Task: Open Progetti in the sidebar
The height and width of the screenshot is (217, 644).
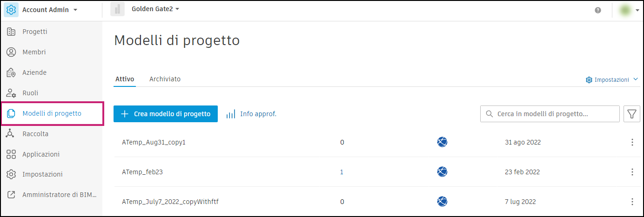Action: [35, 32]
